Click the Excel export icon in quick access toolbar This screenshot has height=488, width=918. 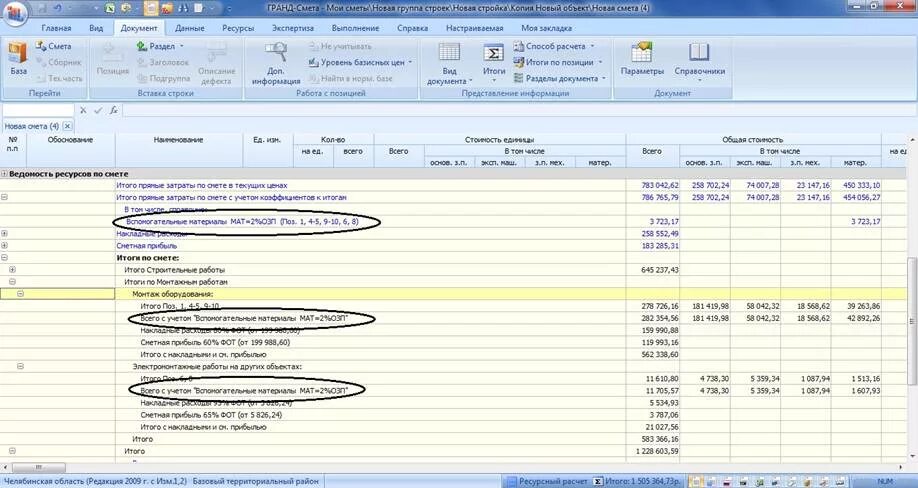pyautogui.click(x=109, y=9)
